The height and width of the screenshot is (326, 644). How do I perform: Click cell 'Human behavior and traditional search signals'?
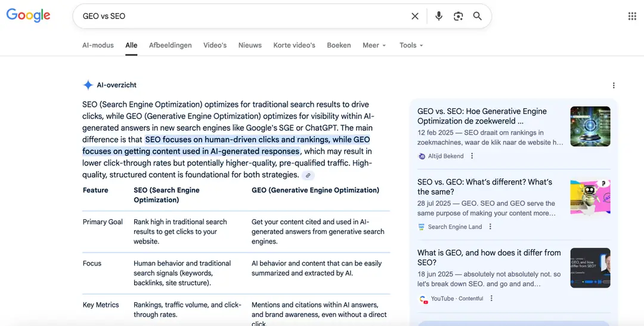(182, 273)
